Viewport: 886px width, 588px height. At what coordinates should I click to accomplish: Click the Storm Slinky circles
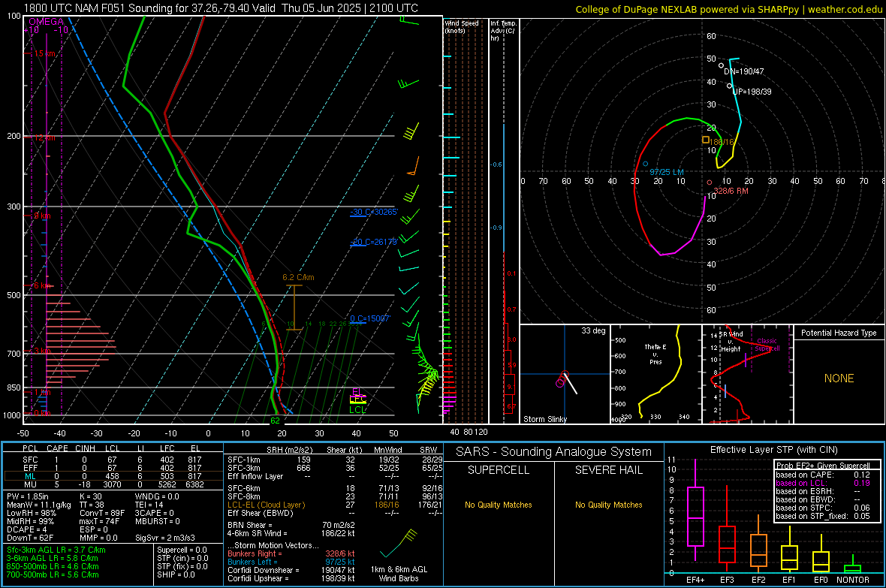coord(562,378)
